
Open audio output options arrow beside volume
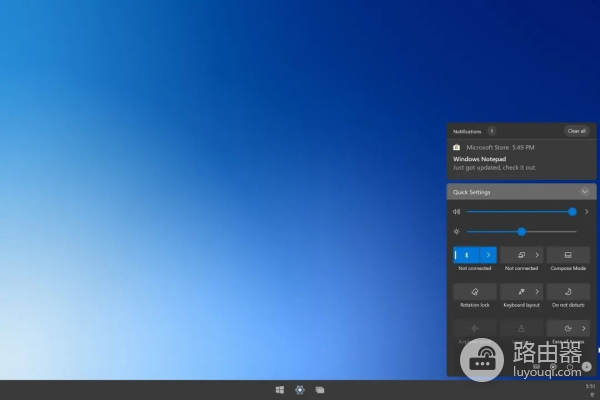pyautogui.click(x=586, y=212)
